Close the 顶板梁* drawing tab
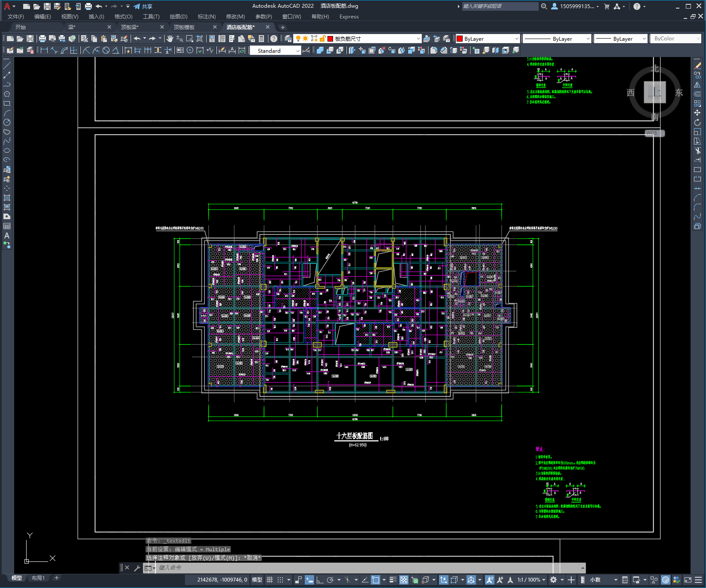The image size is (706, 588). (162, 27)
